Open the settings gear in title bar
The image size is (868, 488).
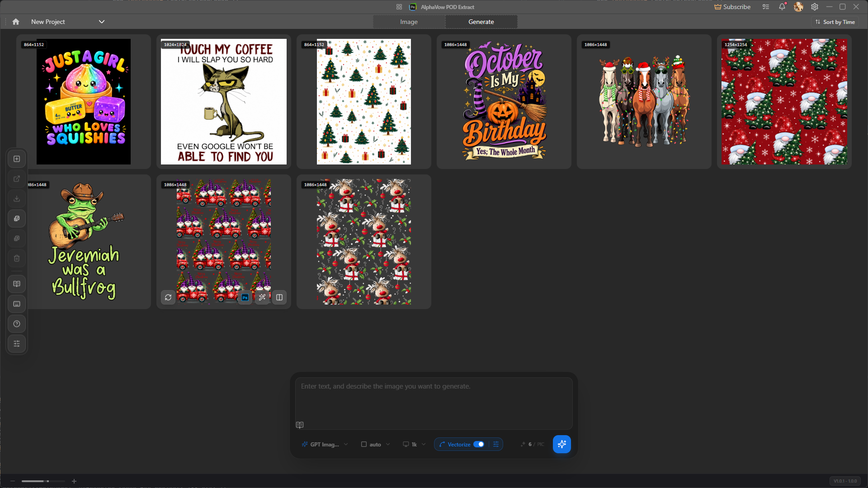click(x=815, y=7)
